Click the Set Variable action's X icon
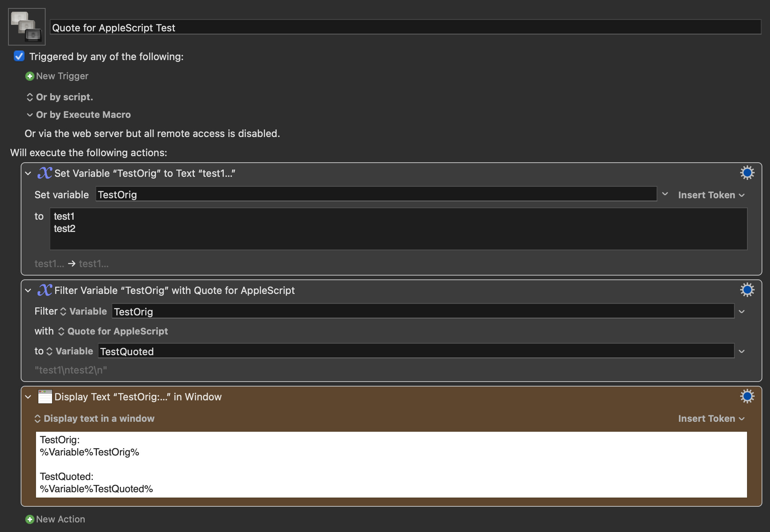Viewport: 770px width, 532px height. pyautogui.click(x=44, y=173)
